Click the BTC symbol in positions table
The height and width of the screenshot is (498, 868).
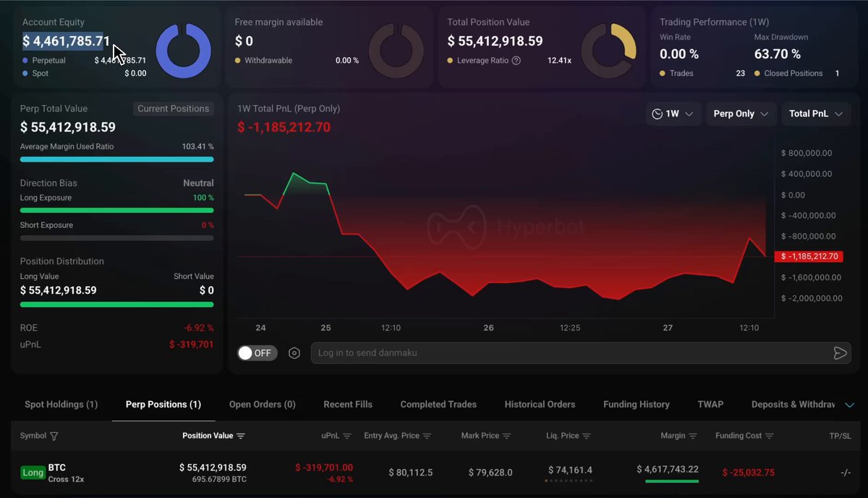57,468
